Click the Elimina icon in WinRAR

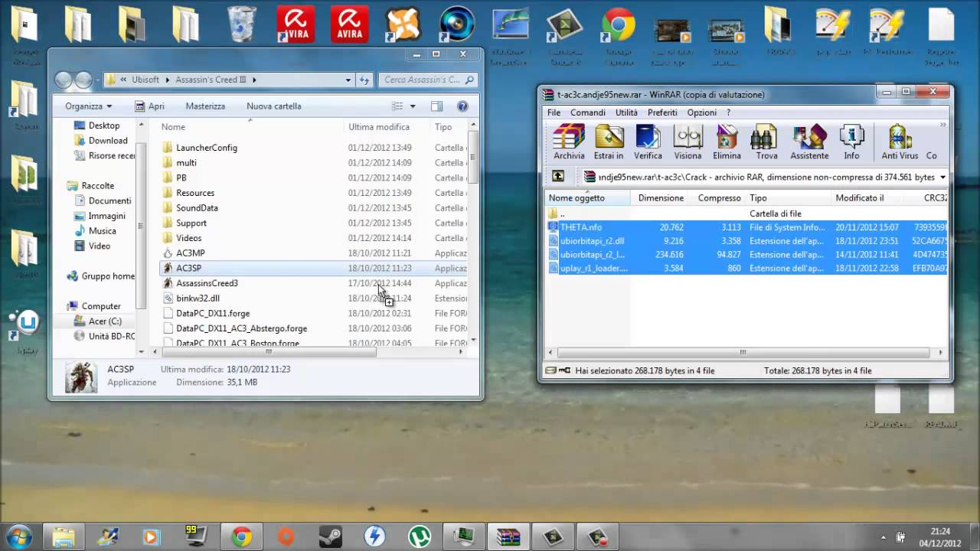[x=727, y=142]
